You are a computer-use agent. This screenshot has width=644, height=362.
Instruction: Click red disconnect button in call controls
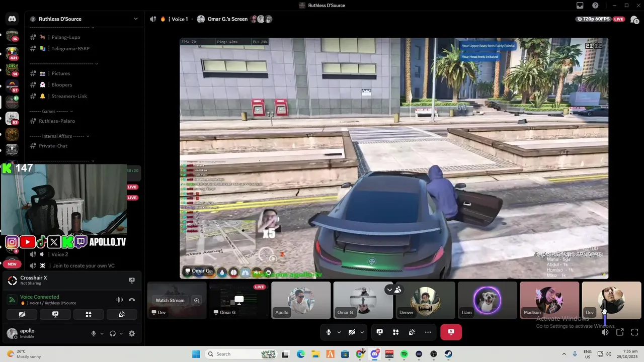click(451, 332)
